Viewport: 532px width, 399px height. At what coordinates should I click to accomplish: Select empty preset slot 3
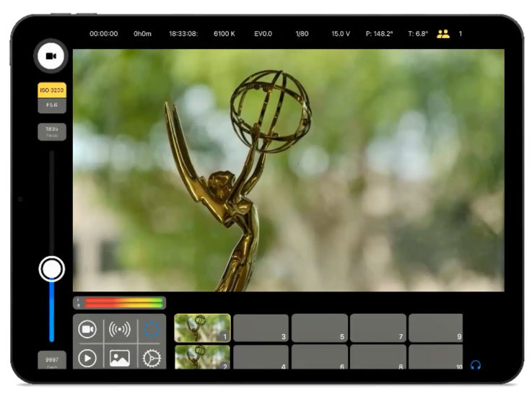tap(261, 328)
